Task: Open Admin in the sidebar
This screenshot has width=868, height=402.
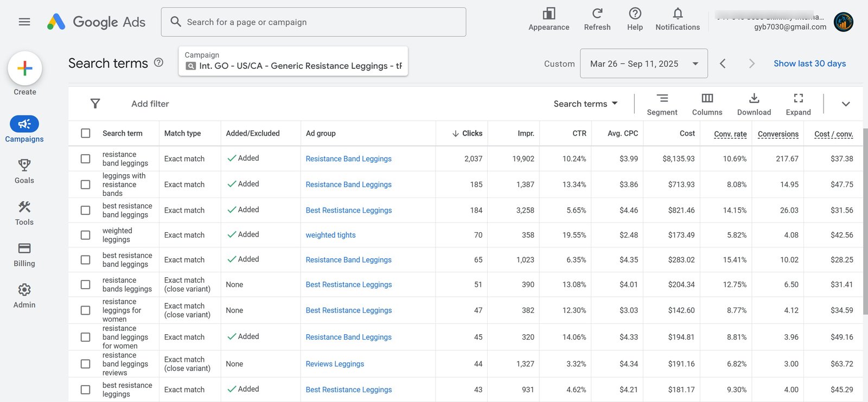Action: coord(24,296)
